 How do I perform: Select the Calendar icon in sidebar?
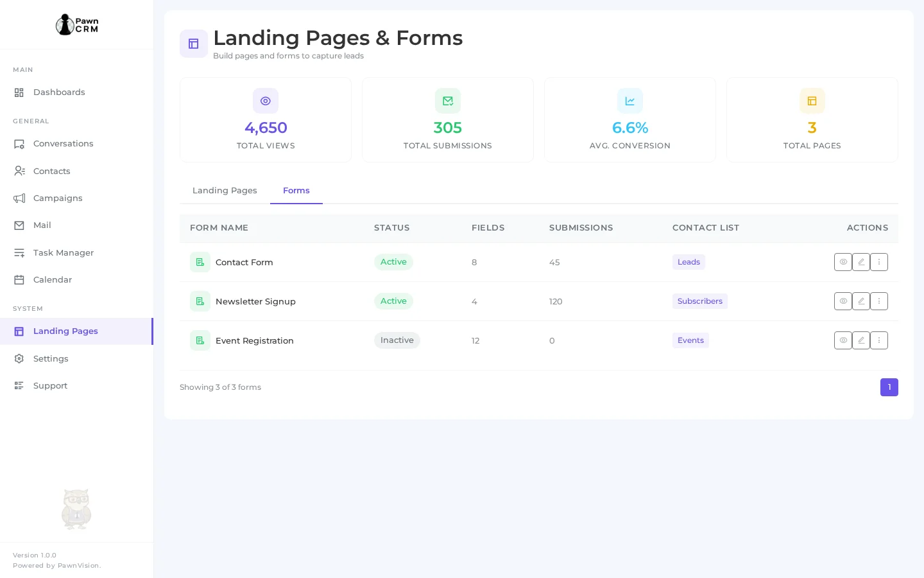coord(19,279)
